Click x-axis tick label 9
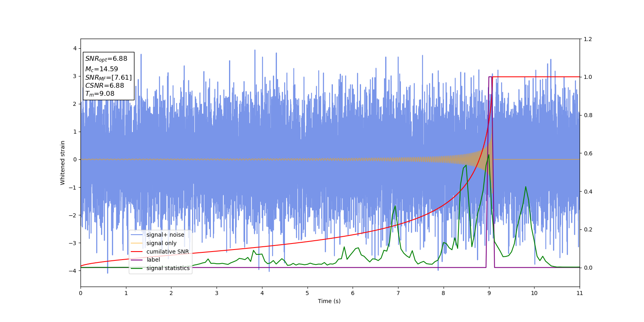 [489, 293]
